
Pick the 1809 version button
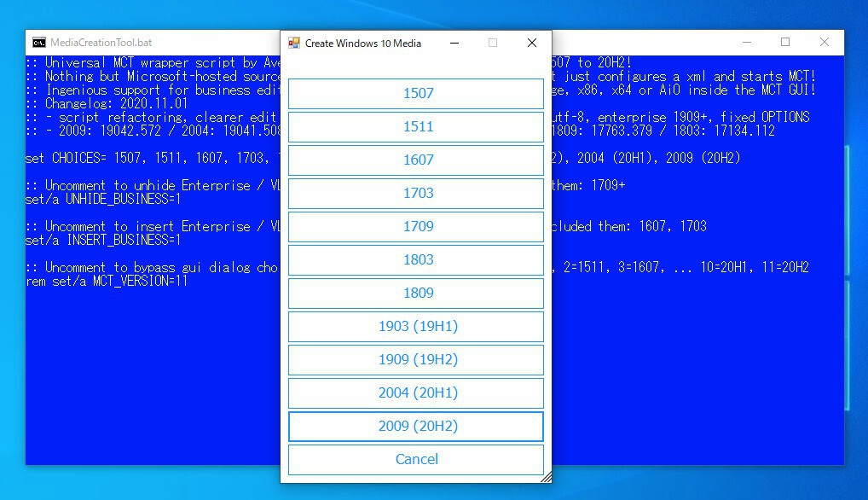tap(416, 293)
